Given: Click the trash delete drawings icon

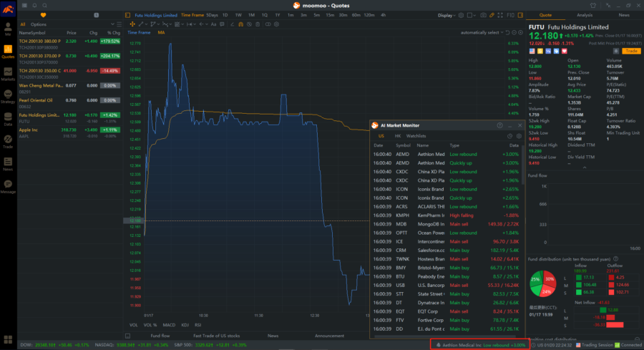Looking at the screenshot, I should 258,24.
